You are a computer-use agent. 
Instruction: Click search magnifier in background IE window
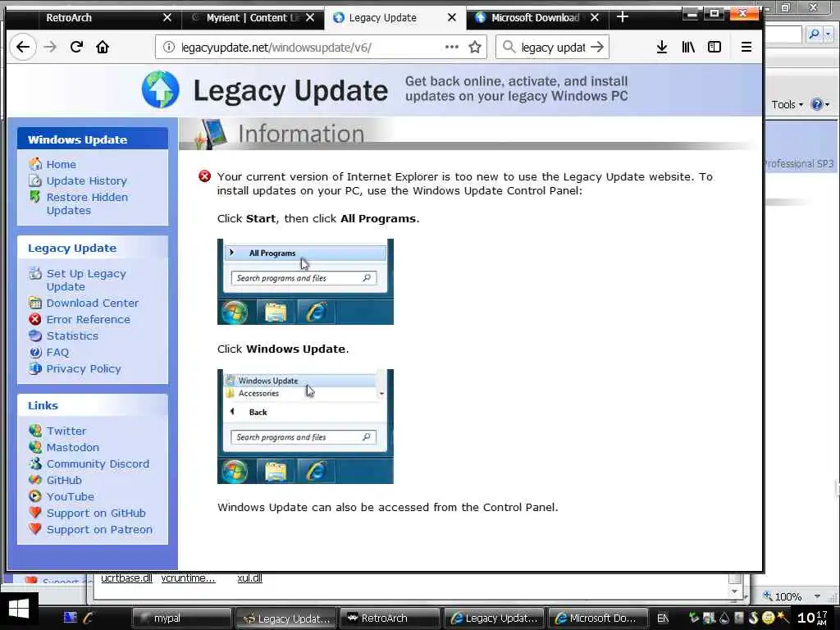click(815, 34)
